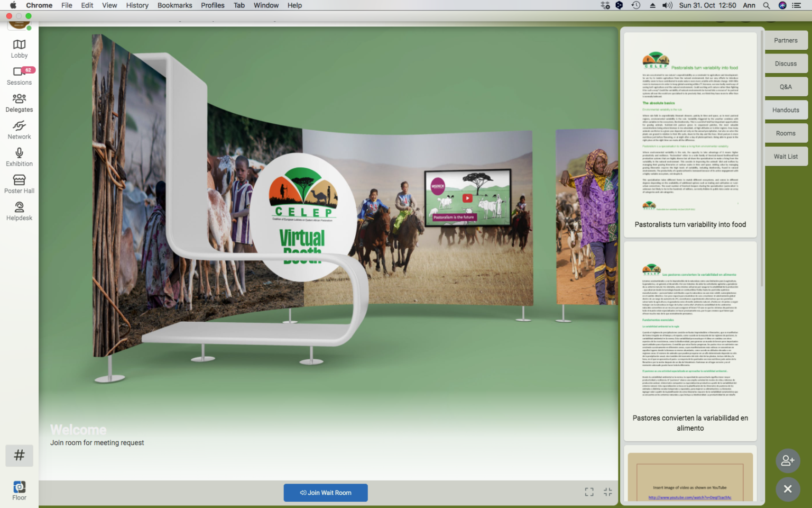Open the Rooms tab
Viewport: 812px width, 508px height.
click(x=786, y=133)
